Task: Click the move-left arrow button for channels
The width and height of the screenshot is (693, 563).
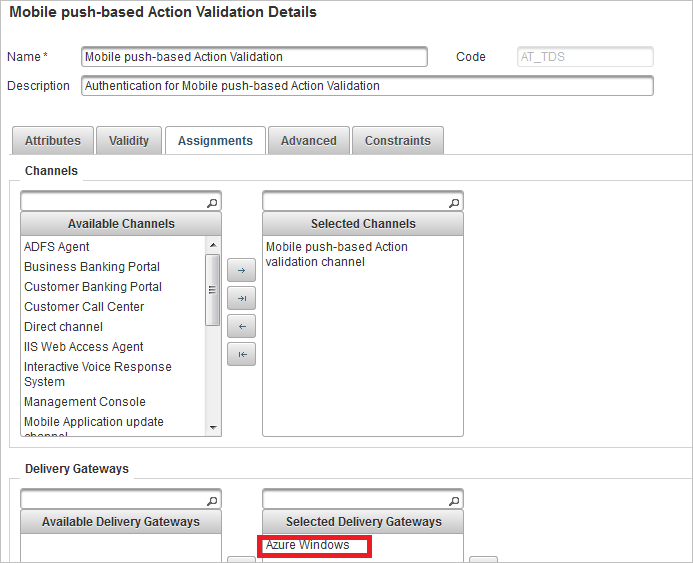Action: pyautogui.click(x=241, y=326)
